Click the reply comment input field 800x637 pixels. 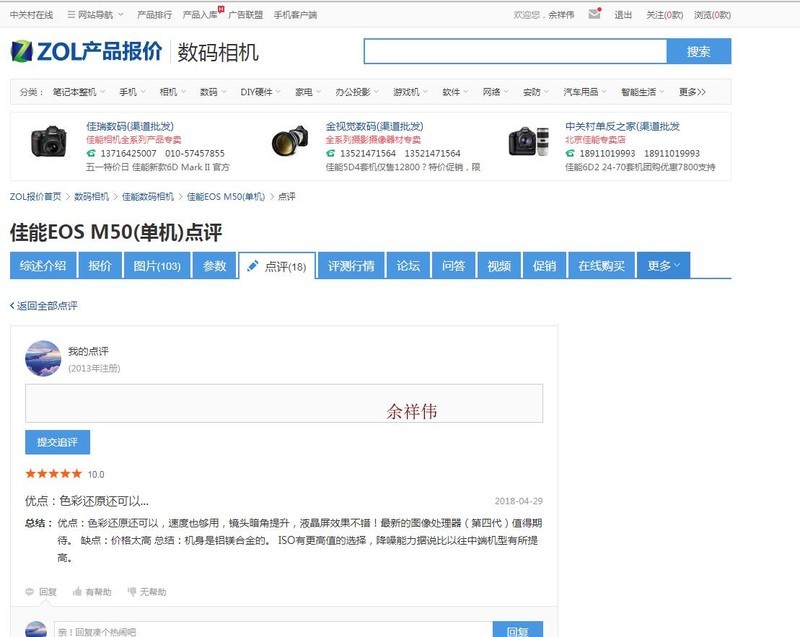(273, 630)
